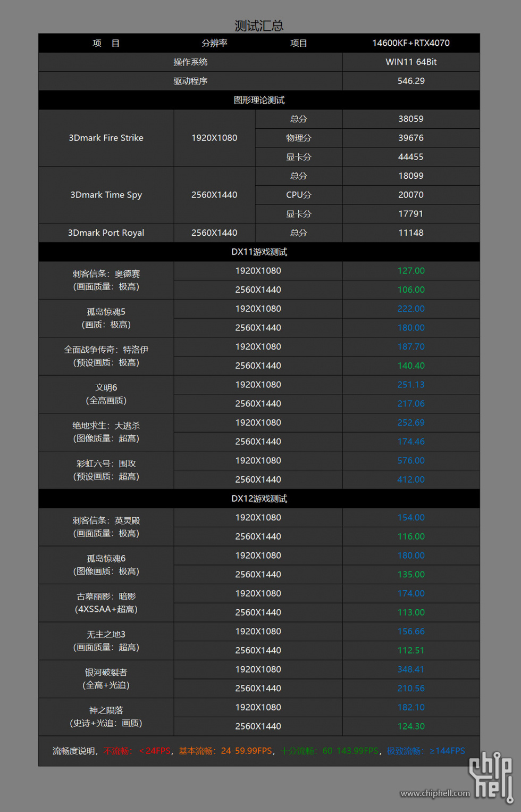
Task: Click the 文明6 game label cell
Action: 106,394
